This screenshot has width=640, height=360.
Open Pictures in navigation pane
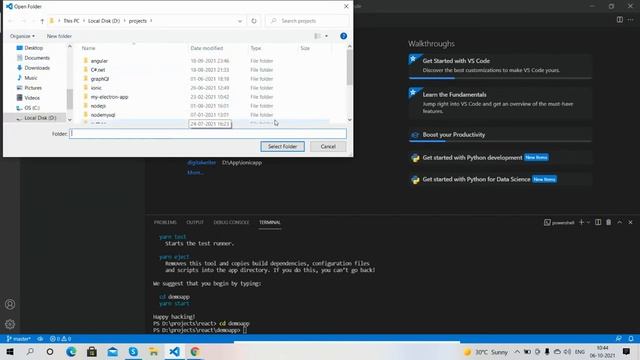[33, 88]
